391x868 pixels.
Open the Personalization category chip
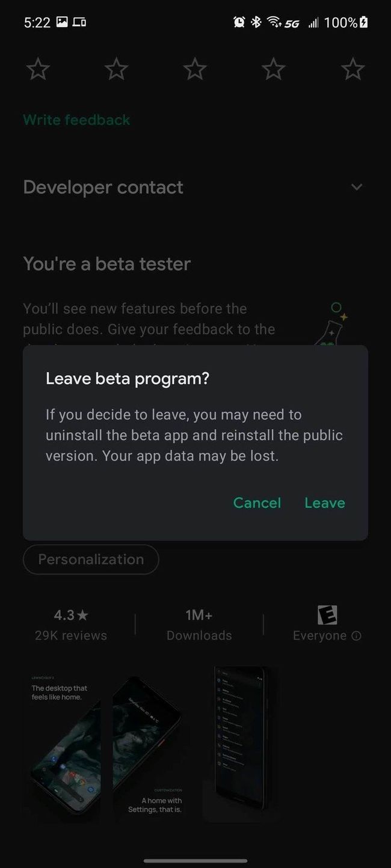[91, 560]
